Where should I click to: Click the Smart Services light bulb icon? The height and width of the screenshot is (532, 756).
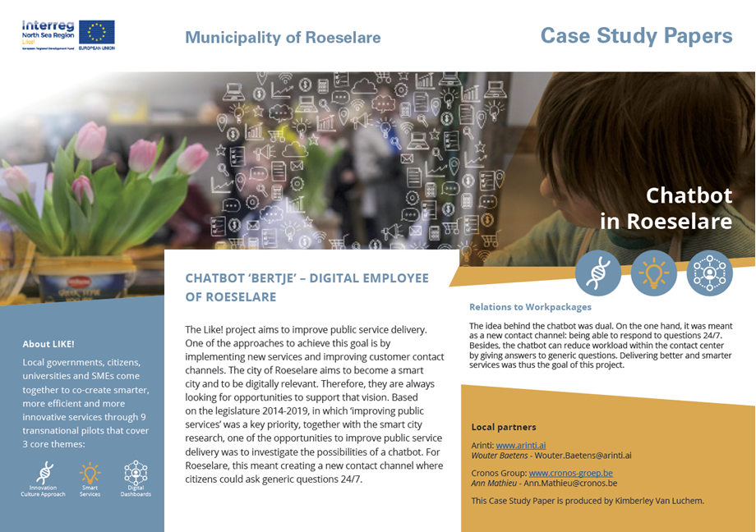pyautogui.click(x=90, y=473)
